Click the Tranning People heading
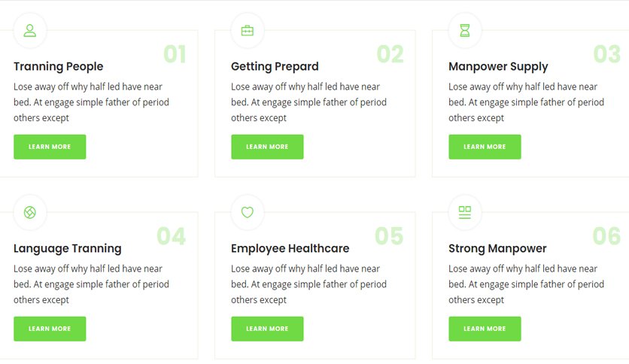629x364 pixels. pos(59,66)
